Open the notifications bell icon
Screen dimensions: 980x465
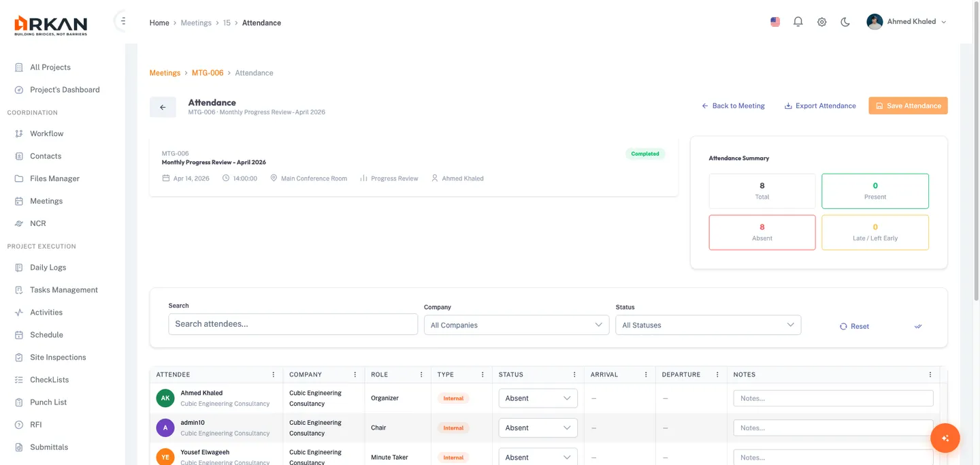pos(798,21)
